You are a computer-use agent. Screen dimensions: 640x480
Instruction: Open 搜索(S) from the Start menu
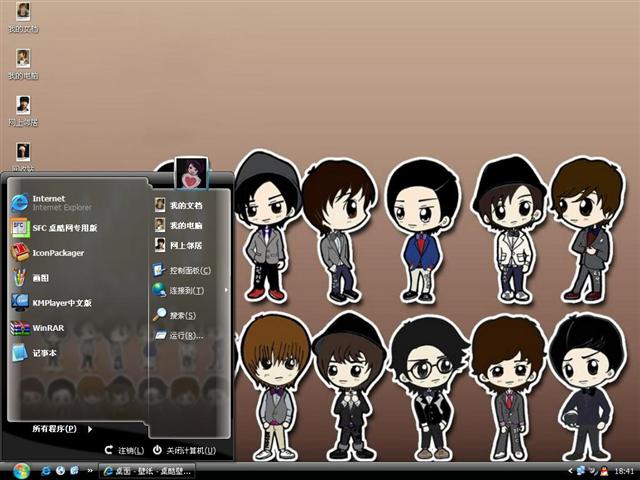(175, 315)
